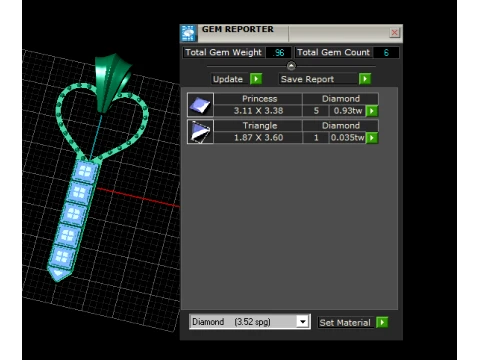Select the top princess gem on the pendant
This screenshot has height=360, width=480.
85,172
